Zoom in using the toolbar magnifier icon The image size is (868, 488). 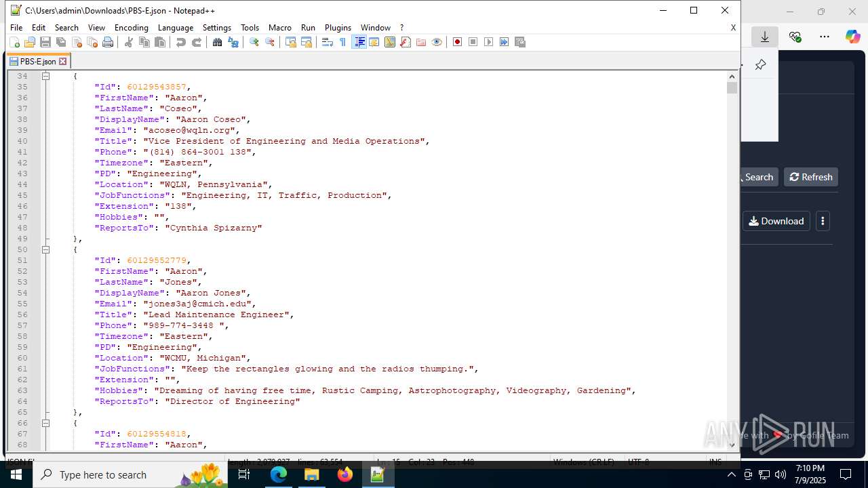click(254, 42)
